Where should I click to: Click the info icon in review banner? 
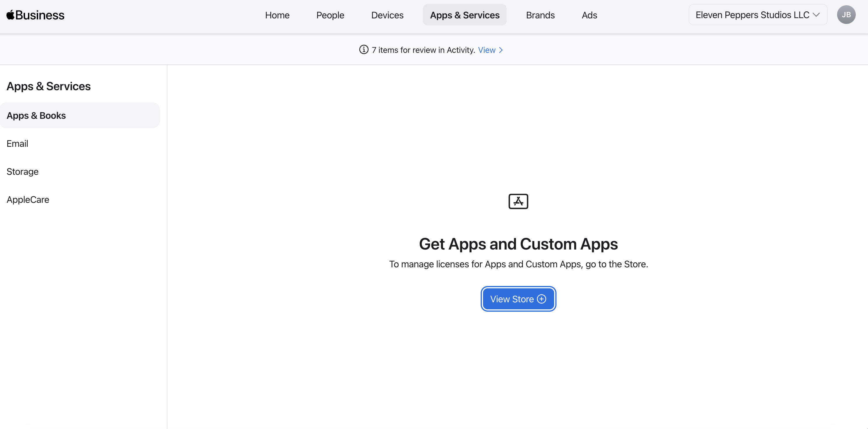pyautogui.click(x=364, y=50)
